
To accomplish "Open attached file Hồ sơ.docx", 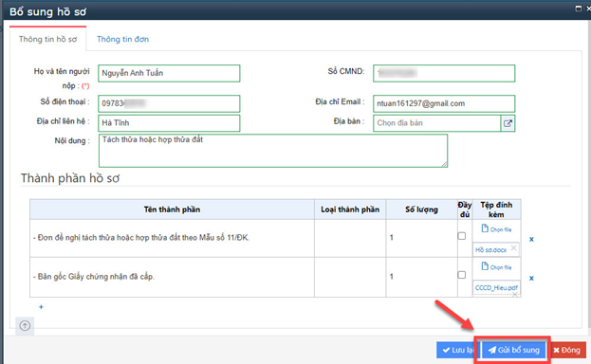I will (x=490, y=250).
